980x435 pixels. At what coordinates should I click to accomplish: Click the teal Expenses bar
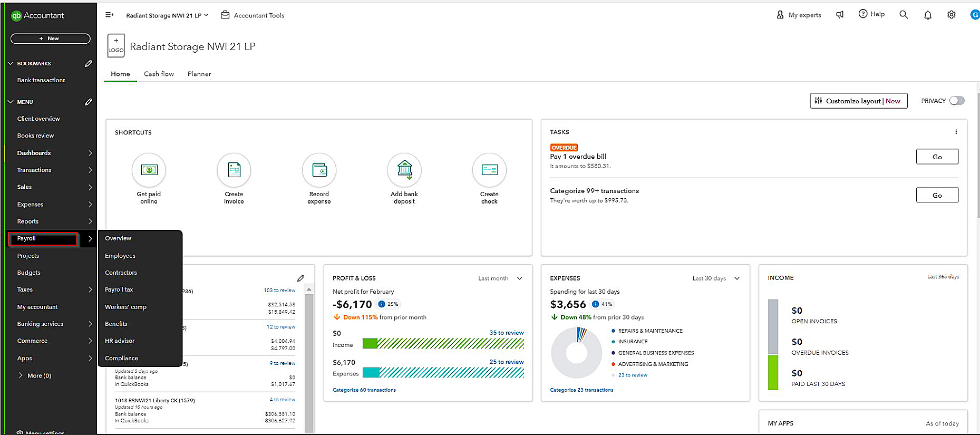(371, 373)
